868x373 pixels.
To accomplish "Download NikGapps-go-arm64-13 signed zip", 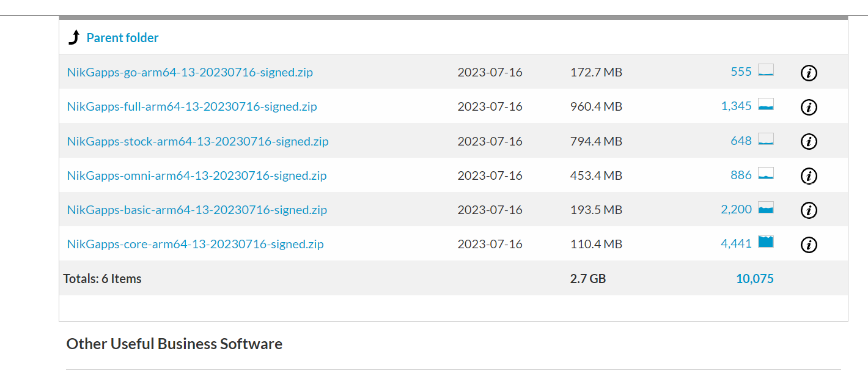I will [x=190, y=72].
